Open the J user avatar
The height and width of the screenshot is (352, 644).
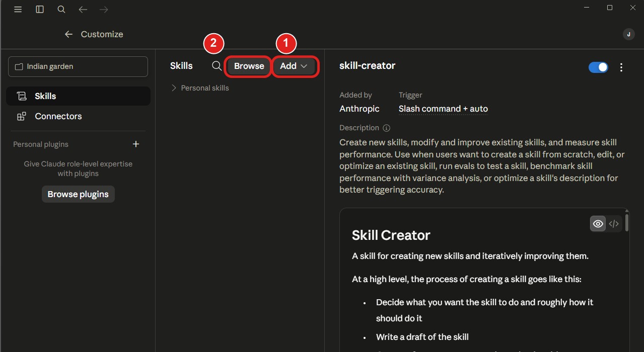coord(628,34)
